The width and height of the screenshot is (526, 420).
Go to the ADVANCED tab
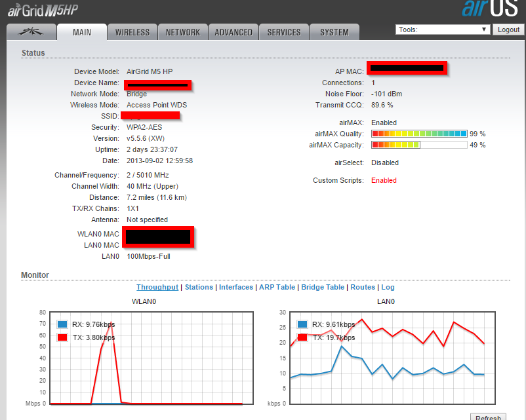pos(233,32)
